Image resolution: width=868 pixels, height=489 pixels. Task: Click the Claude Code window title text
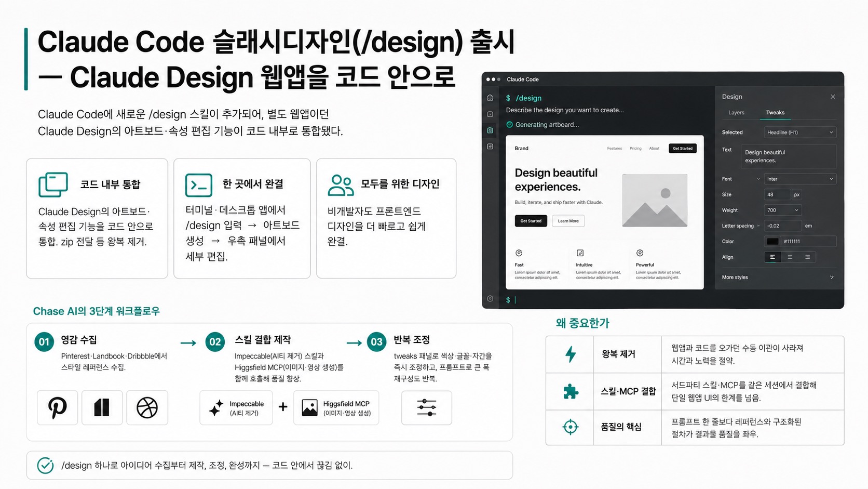[522, 80]
